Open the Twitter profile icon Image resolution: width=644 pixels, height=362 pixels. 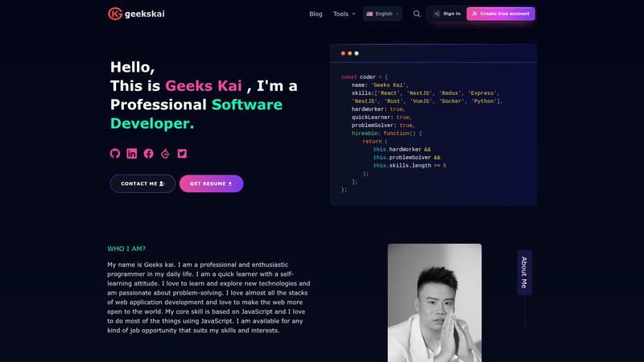tap(182, 154)
